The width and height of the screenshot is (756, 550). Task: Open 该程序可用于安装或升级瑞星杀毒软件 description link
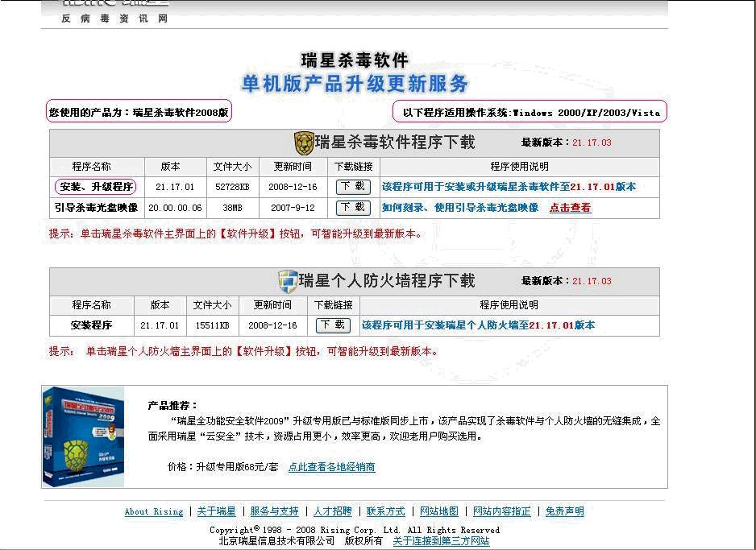[509, 187]
